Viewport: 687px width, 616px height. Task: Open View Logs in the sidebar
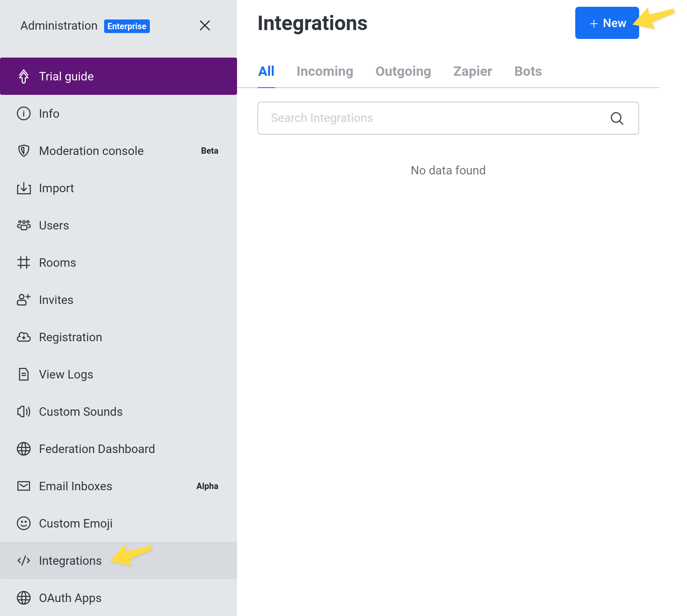point(66,374)
